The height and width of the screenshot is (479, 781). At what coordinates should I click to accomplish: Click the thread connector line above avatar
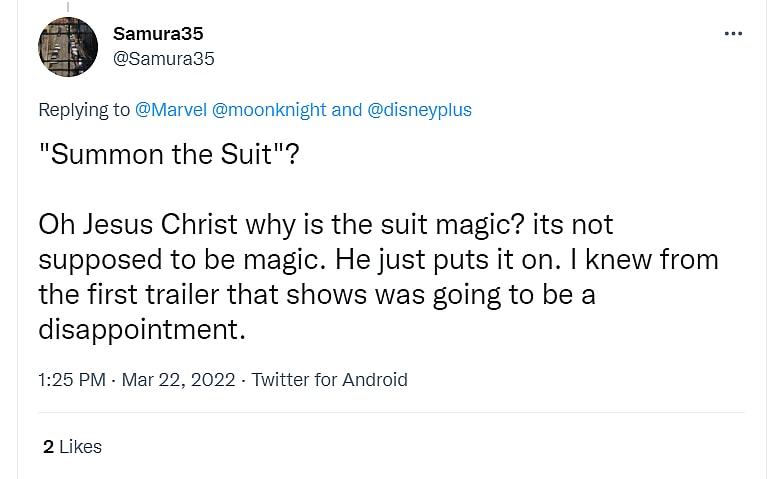point(68,5)
